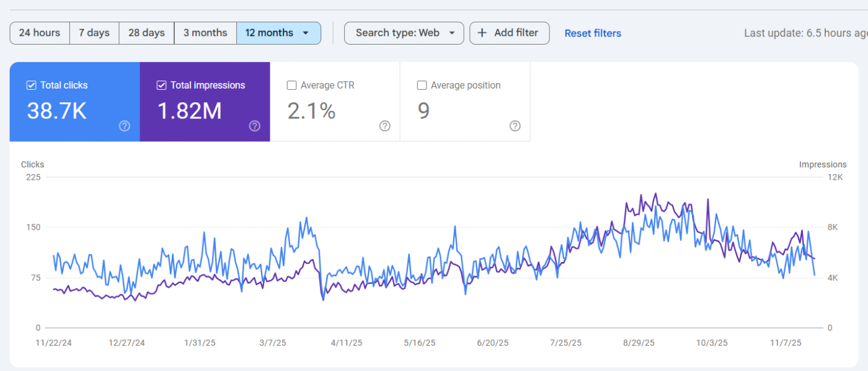This screenshot has height=371, width=868.
Task: Select the 3 months date range
Action: tap(205, 33)
